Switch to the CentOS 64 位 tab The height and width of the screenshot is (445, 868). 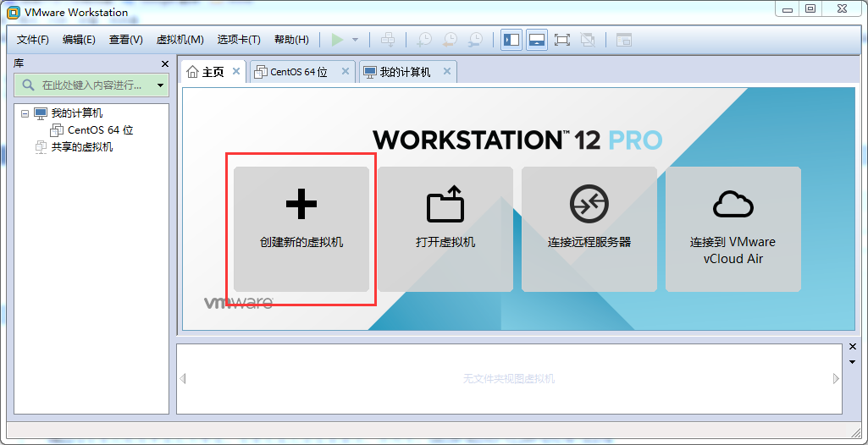click(298, 72)
